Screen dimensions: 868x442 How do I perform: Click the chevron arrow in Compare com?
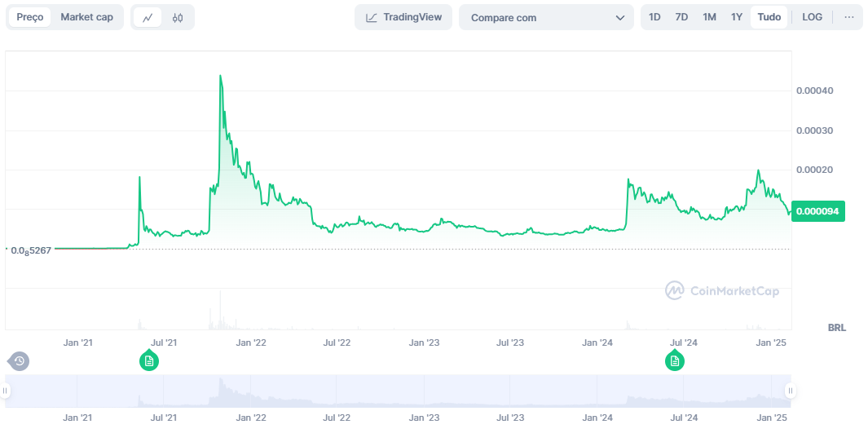pos(620,17)
